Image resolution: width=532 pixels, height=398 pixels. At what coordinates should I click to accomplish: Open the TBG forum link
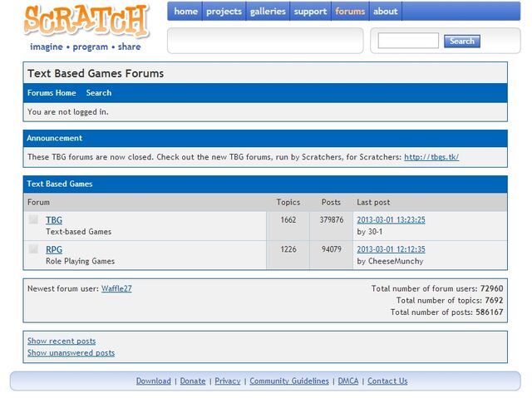pos(54,220)
